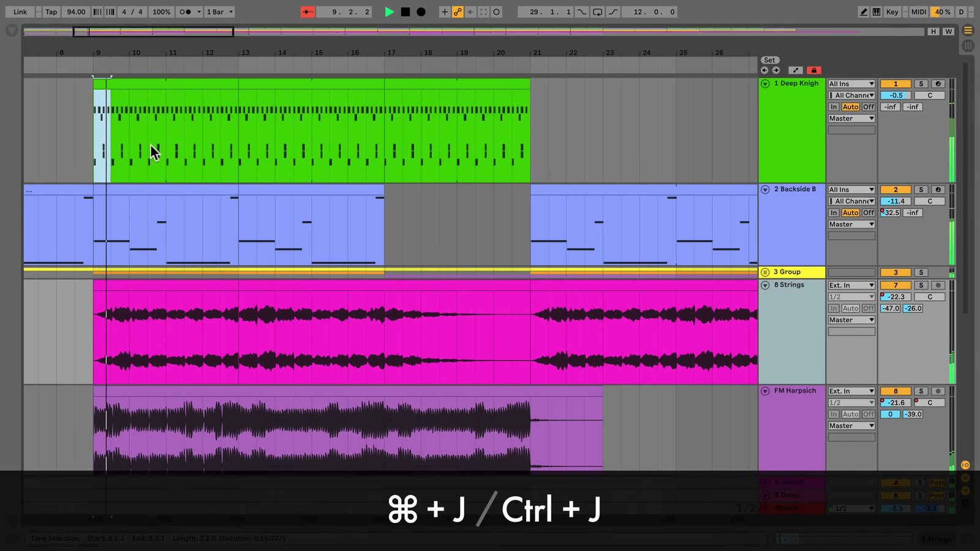This screenshot has height=551, width=980.
Task: Click the Link button
Action: pyautogui.click(x=20, y=12)
